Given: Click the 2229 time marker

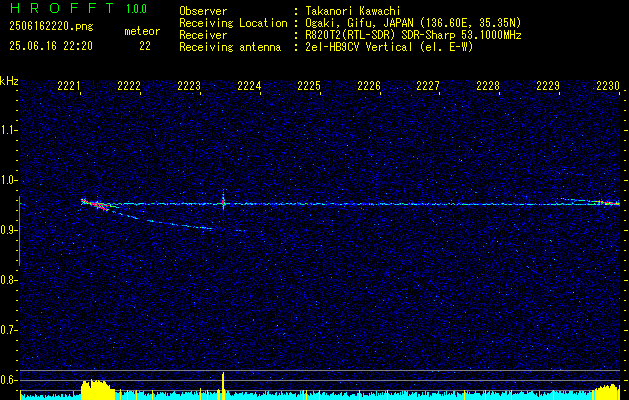Looking at the screenshot, I should (548, 86).
